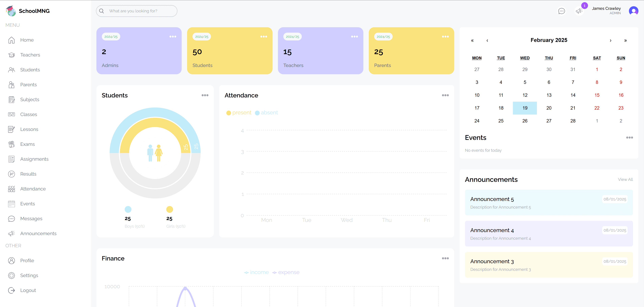Open the Exams sidebar icon

pyautogui.click(x=12, y=144)
